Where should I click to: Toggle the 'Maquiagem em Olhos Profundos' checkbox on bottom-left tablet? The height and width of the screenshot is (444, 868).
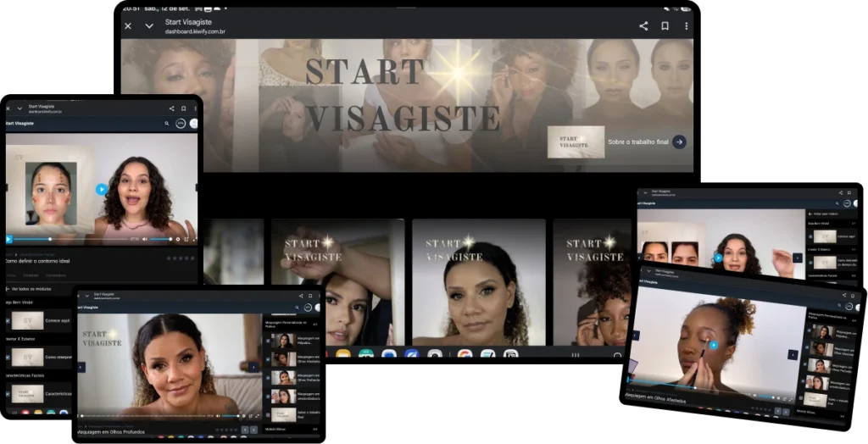[x=268, y=378]
